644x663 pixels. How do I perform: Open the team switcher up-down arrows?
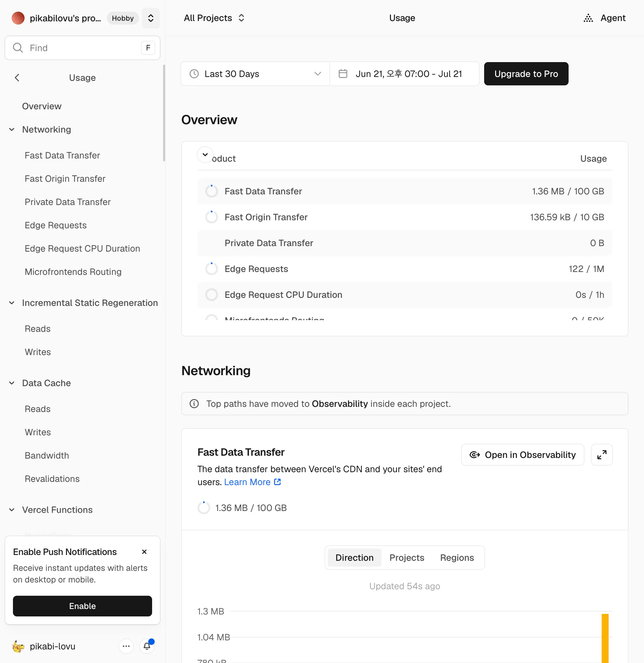pos(150,18)
